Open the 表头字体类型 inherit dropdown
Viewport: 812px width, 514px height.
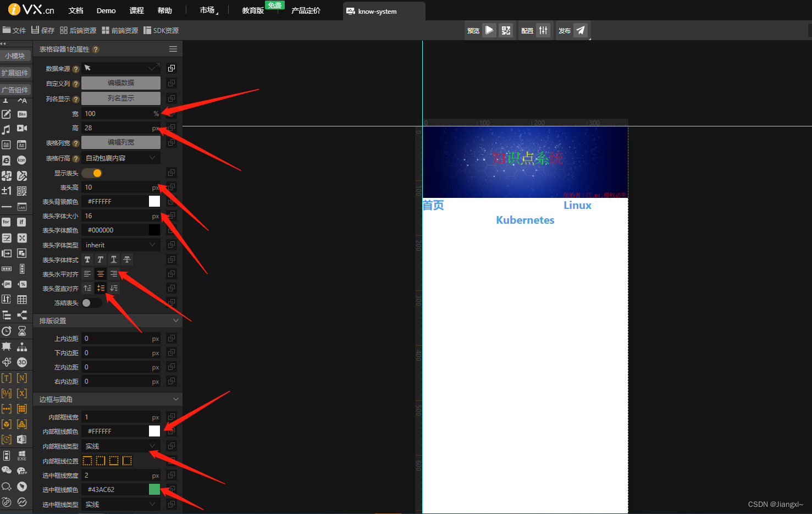(x=121, y=245)
